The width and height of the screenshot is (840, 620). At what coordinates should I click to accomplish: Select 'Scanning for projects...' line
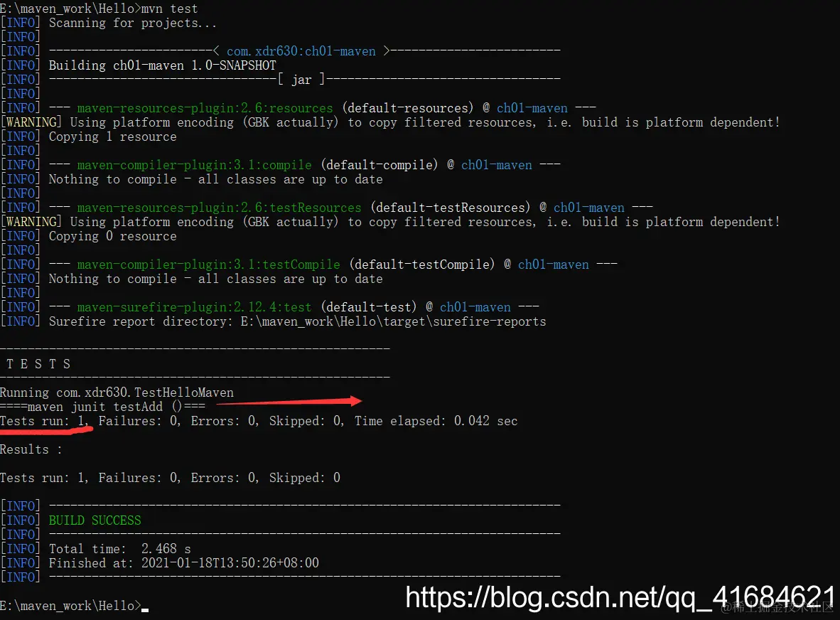133,23
